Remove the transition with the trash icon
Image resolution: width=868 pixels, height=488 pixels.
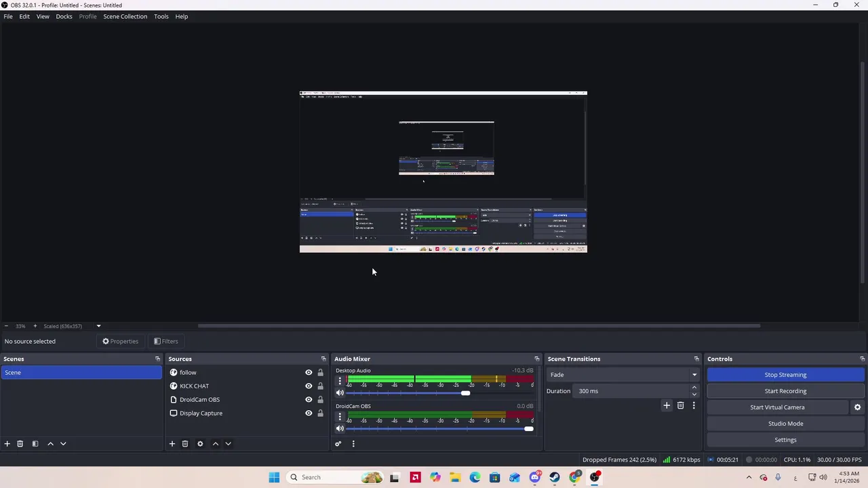coord(680,405)
